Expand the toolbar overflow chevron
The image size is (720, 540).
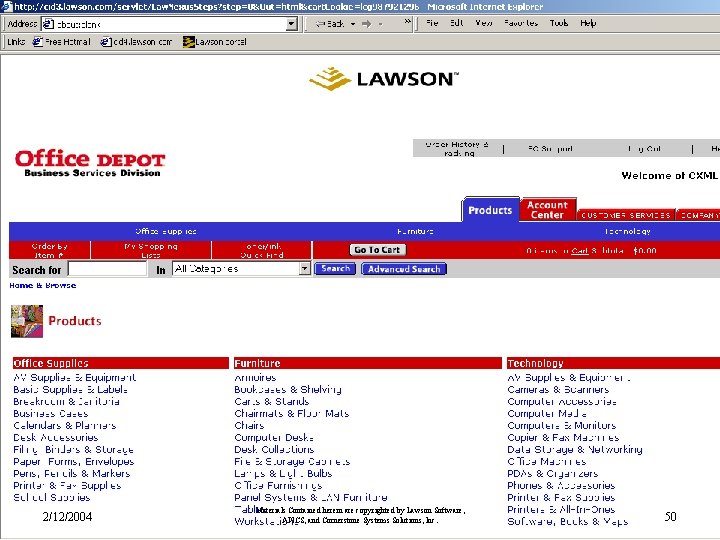(407, 22)
